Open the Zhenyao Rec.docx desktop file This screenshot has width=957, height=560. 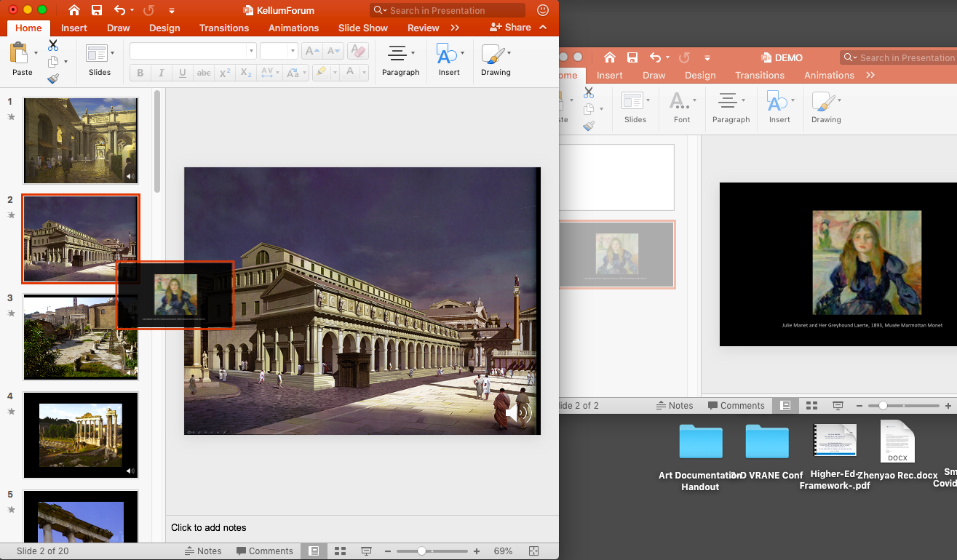coord(897,451)
